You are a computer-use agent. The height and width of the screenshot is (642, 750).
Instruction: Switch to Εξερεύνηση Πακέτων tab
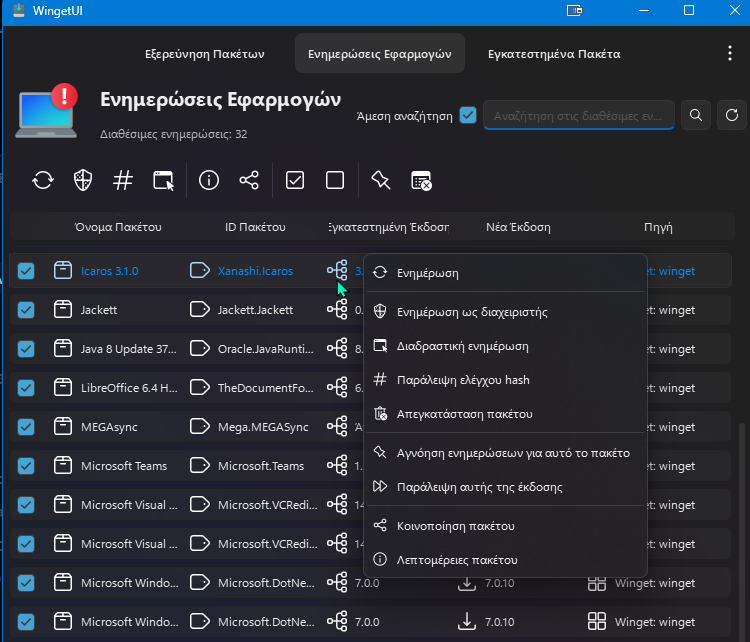(x=205, y=54)
